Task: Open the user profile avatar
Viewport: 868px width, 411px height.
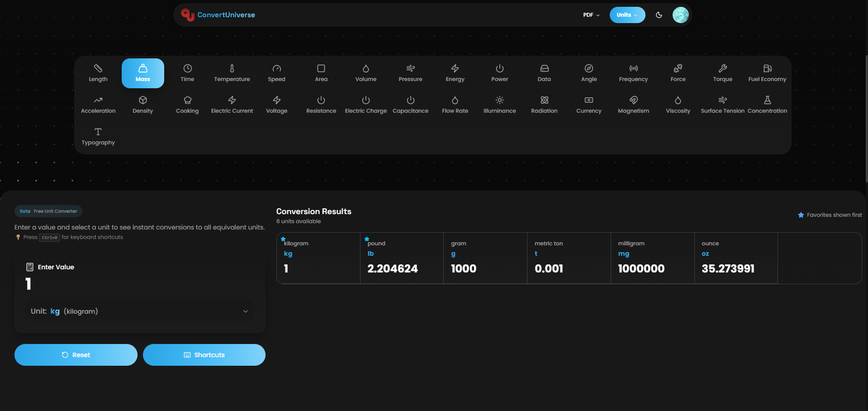Action: pos(680,15)
